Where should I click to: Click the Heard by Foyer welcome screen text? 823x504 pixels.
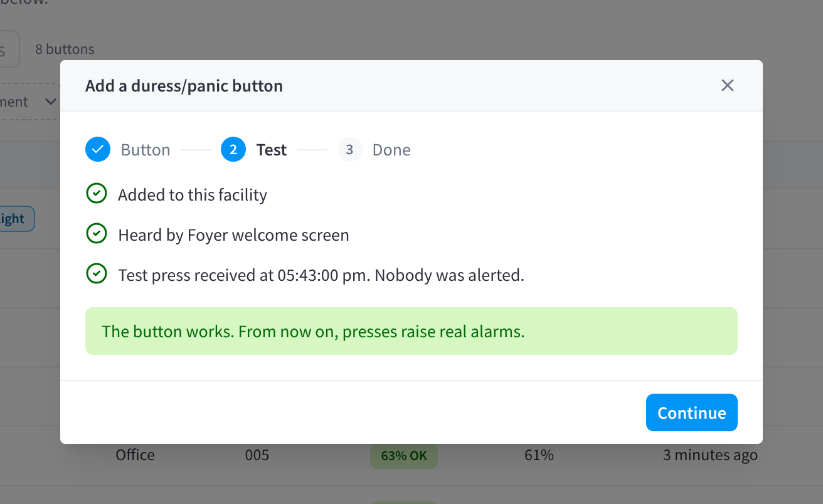pyautogui.click(x=233, y=235)
